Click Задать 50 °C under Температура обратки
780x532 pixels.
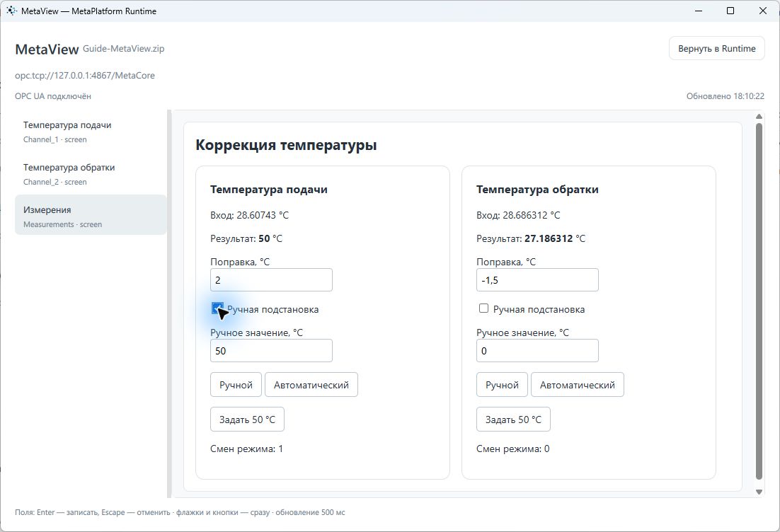click(513, 419)
